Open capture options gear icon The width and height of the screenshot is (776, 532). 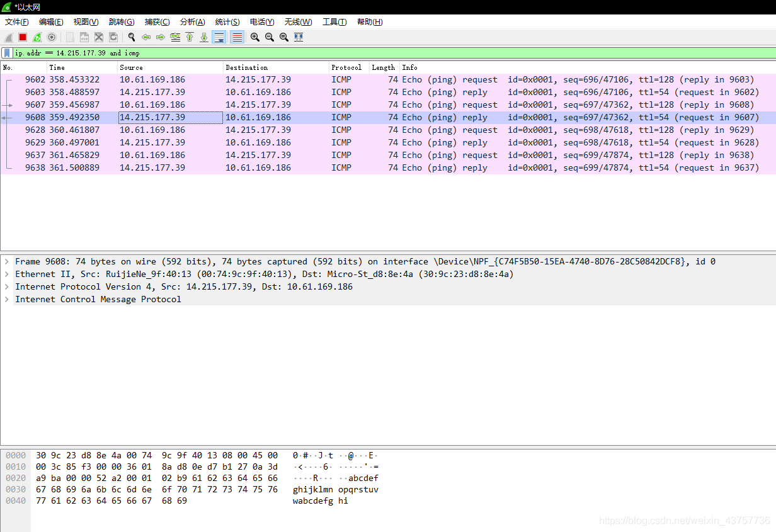click(x=52, y=37)
